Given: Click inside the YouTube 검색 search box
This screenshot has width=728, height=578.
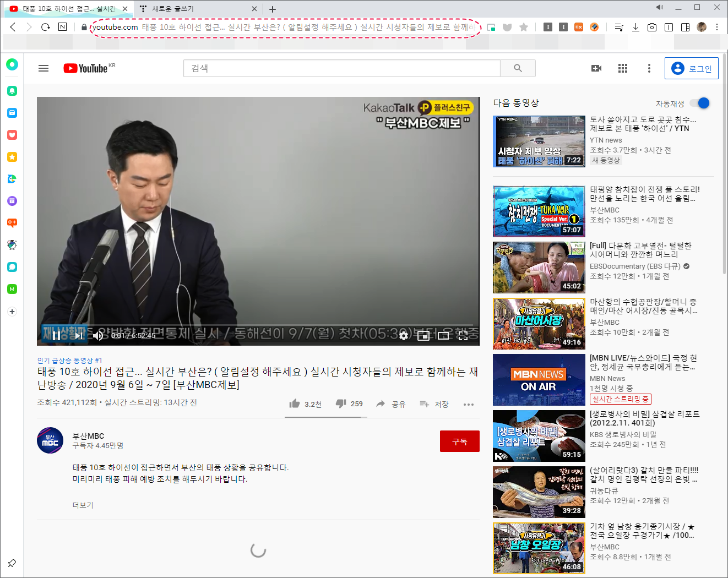Looking at the screenshot, I should point(342,68).
